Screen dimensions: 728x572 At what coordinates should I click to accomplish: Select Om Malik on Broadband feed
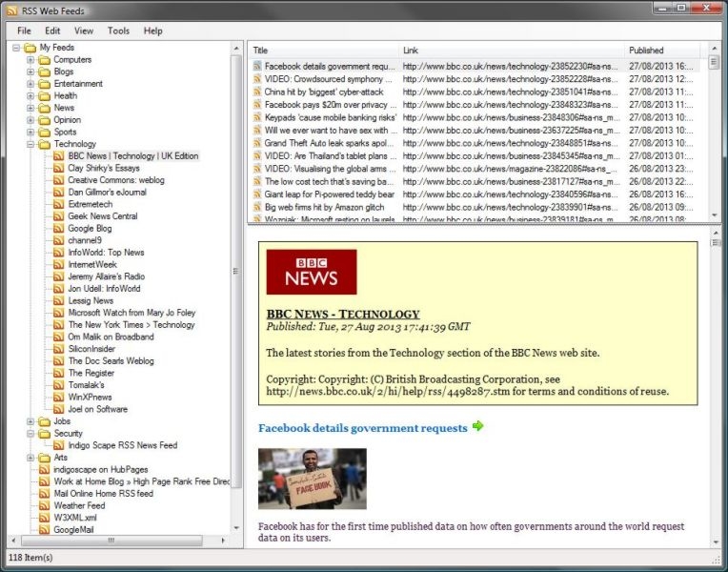coord(111,337)
